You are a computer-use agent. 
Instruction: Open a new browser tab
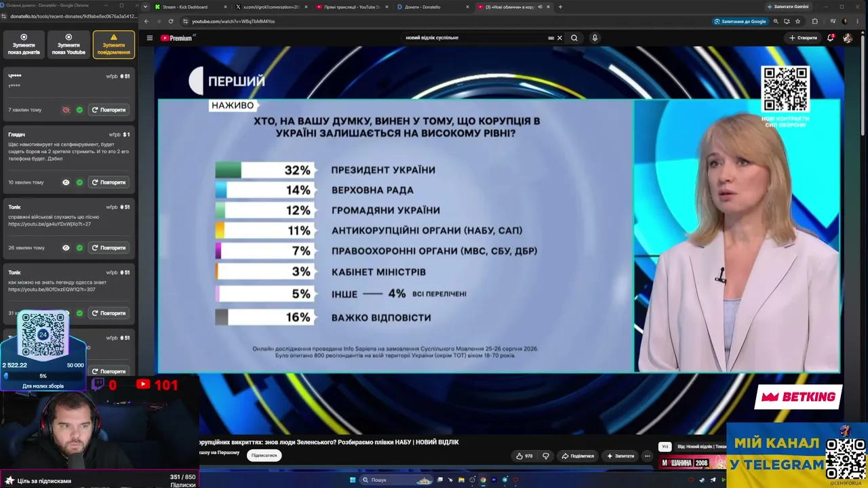tap(560, 7)
